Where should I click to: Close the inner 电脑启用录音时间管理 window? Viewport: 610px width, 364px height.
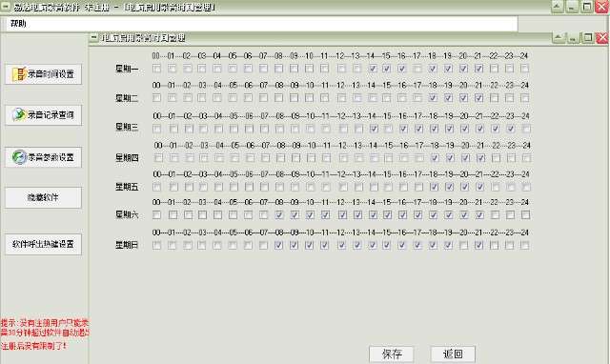602,37
